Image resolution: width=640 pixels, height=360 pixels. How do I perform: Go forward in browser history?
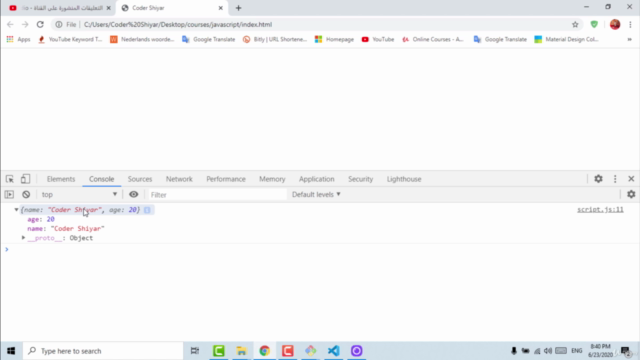25,24
